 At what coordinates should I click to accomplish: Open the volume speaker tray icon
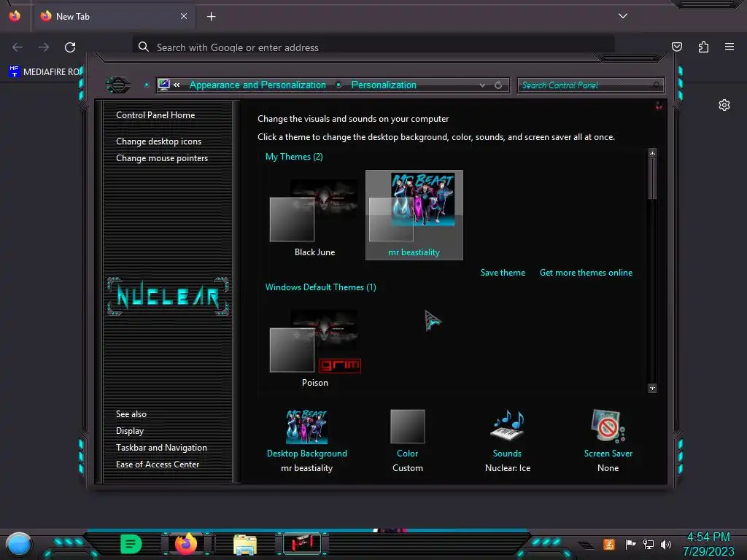tap(665, 544)
